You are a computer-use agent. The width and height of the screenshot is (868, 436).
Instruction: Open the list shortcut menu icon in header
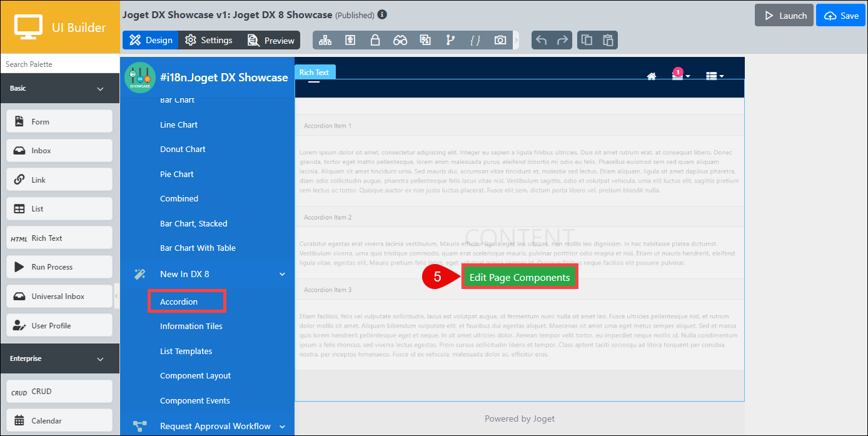[x=715, y=76]
